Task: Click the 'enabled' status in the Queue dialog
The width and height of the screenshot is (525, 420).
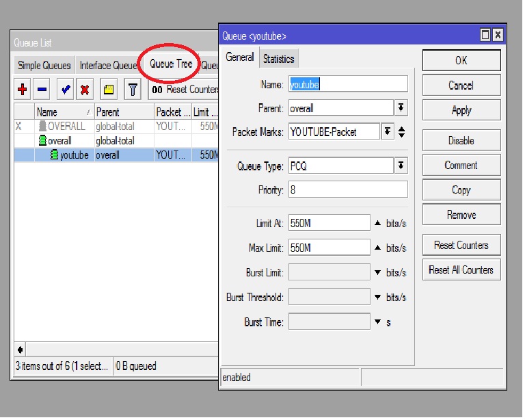Action: (237, 378)
